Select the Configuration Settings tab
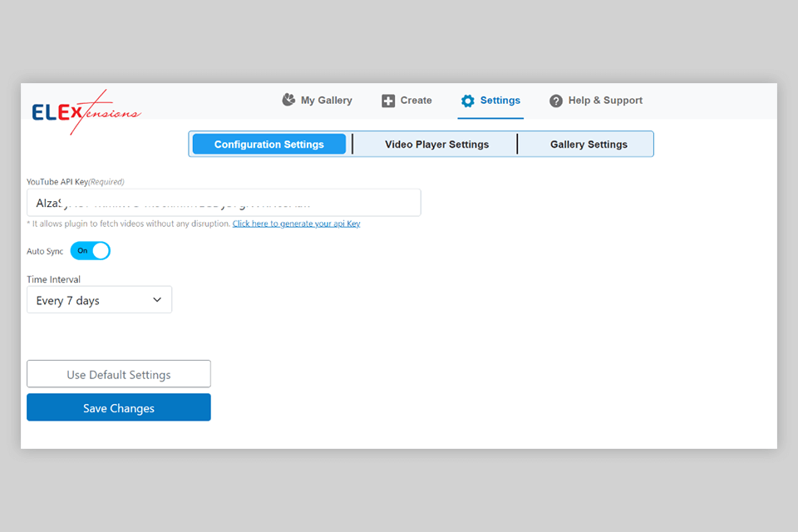 pyautogui.click(x=269, y=144)
